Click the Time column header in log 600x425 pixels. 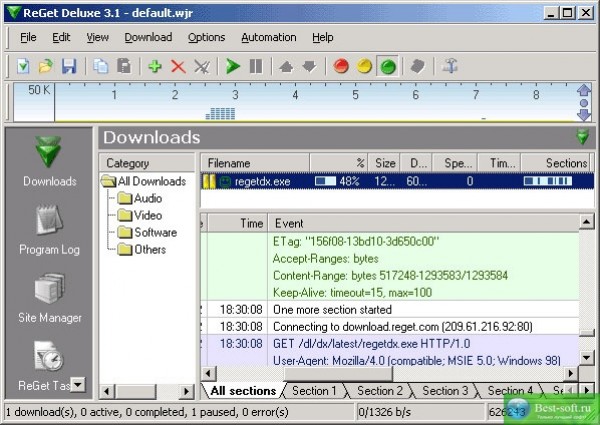(237, 223)
